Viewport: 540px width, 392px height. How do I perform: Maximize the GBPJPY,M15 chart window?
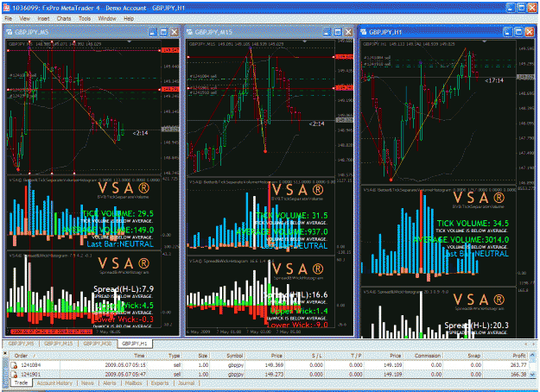(338, 32)
